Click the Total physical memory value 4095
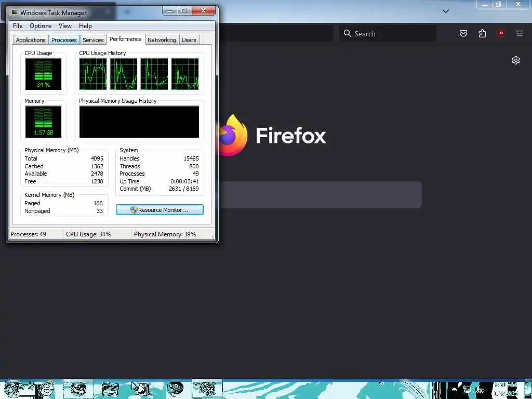This screenshot has height=399, width=532. tap(97, 158)
